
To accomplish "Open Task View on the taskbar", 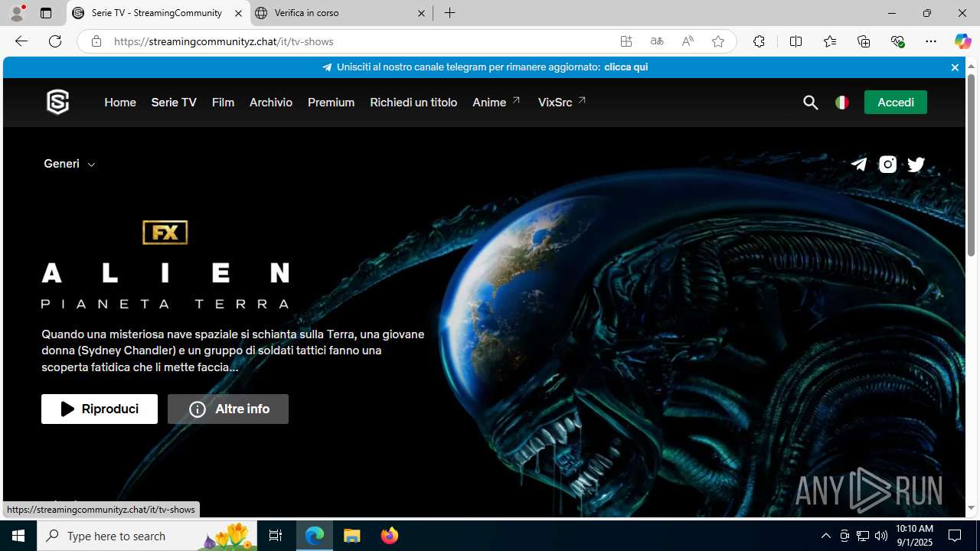I will (x=276, y=536).
